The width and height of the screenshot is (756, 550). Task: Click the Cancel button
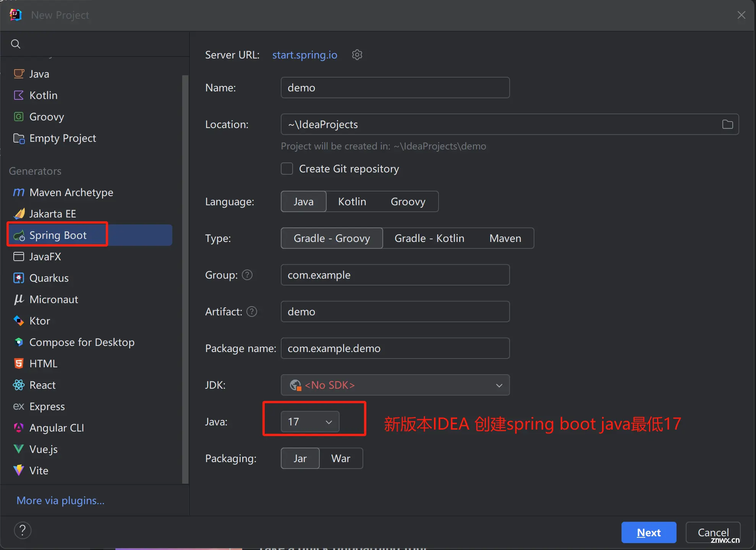click(x=713, y=532)
